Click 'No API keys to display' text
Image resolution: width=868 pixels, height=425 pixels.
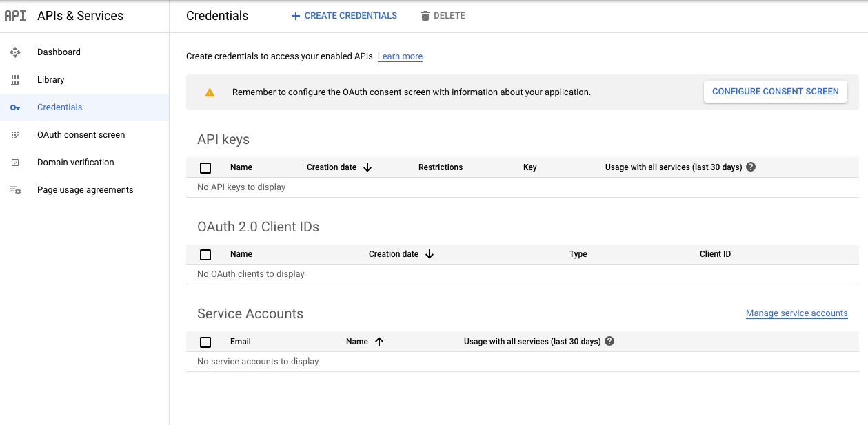pos(241,187)
